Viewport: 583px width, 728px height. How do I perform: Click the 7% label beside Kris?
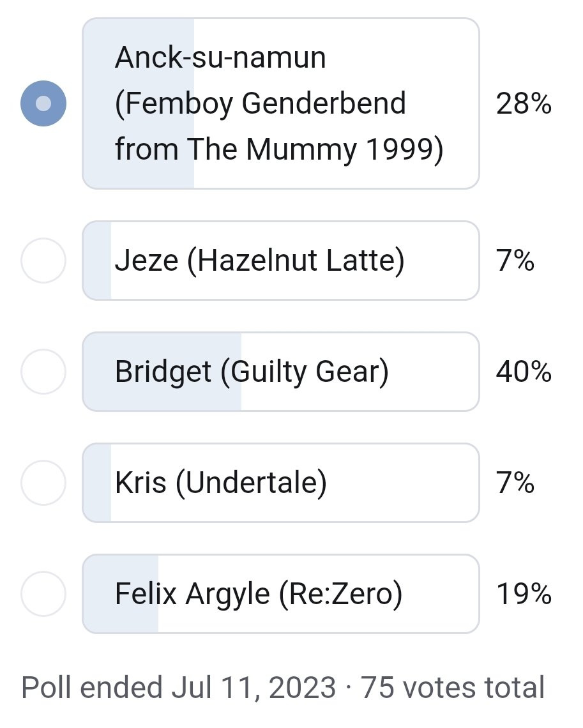[x=515, y=482]
